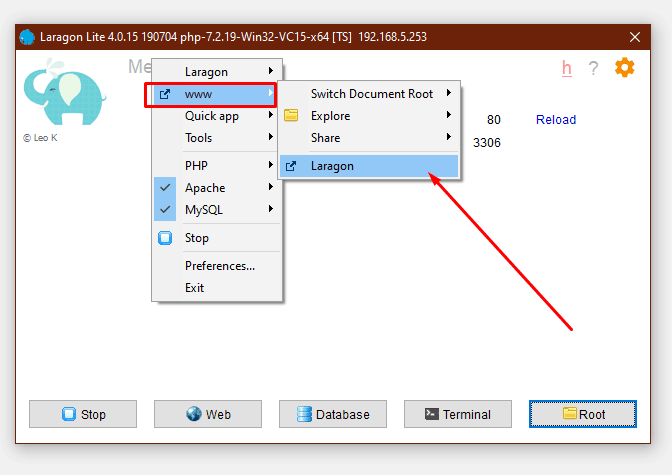Click the terminal prompt icon

coord(432,414)
